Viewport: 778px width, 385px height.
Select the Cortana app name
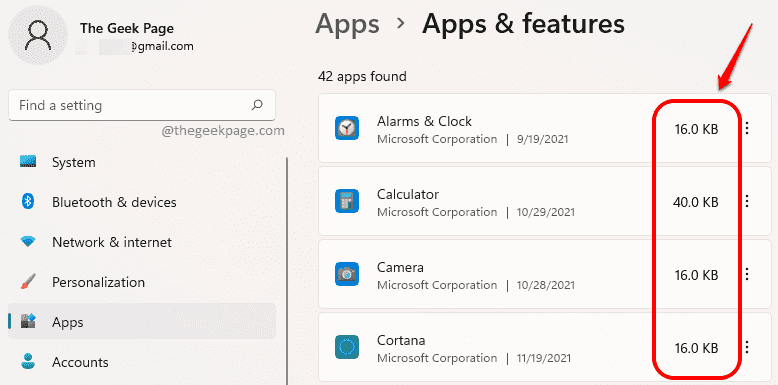[x=401, y=340]
